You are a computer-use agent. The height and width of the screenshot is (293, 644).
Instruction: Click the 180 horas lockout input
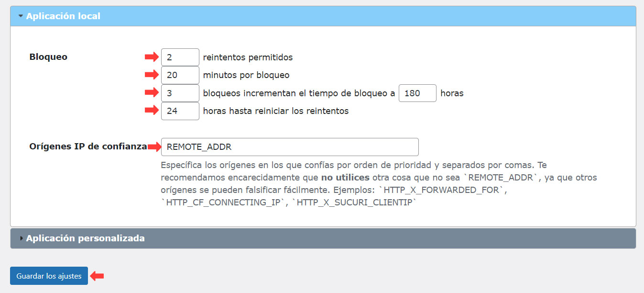[x=417, y=93]
